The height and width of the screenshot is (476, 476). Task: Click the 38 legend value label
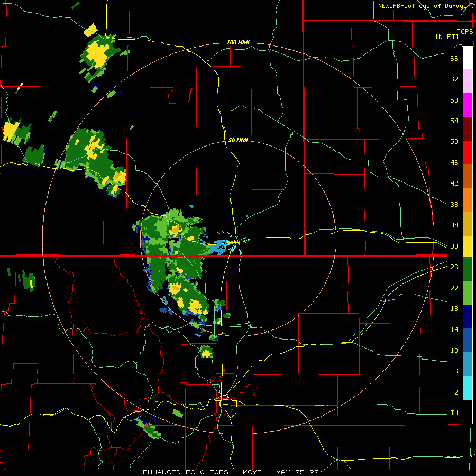point(454,204)
